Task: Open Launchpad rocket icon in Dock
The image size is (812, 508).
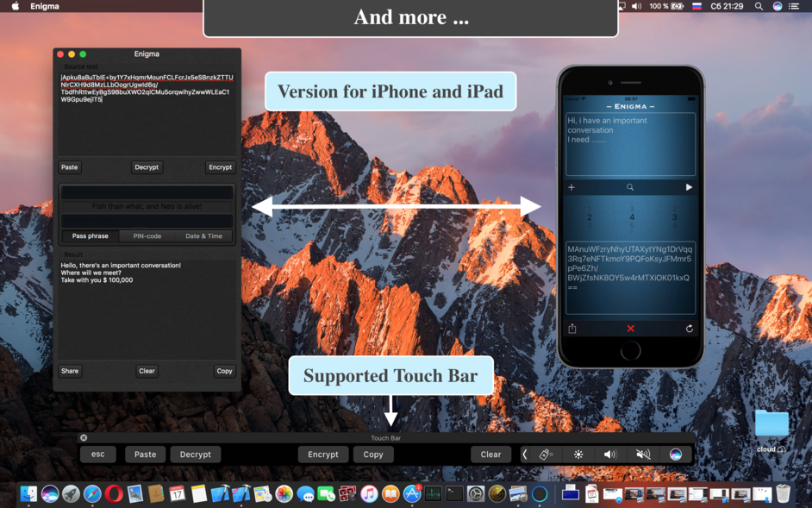Action: click(71, 494)
